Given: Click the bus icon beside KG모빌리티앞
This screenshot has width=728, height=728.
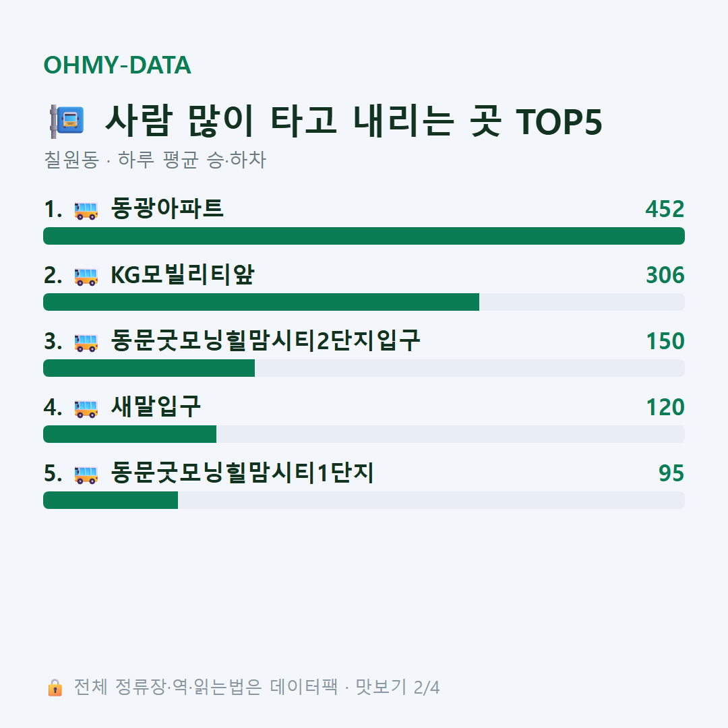Looking at the screenshot, I should [86, 276].
